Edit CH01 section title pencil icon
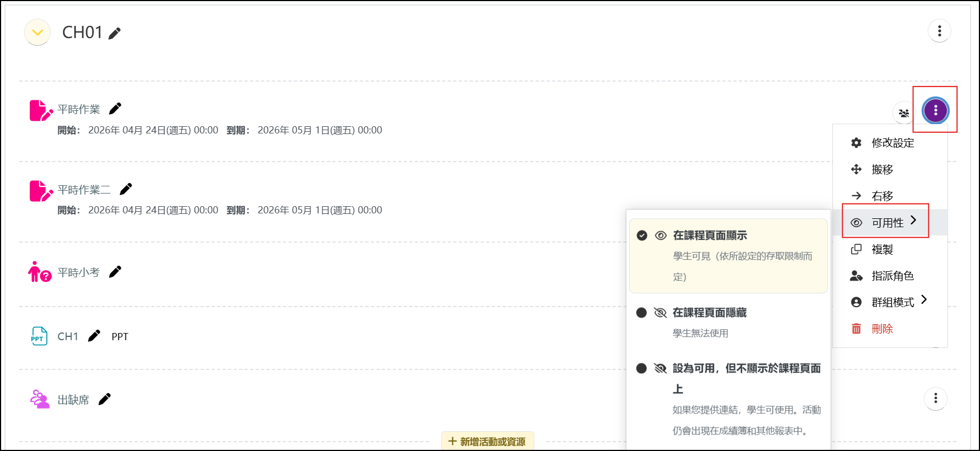The height and width of the screenshot is (451, 980). click(x=115, y=34)
